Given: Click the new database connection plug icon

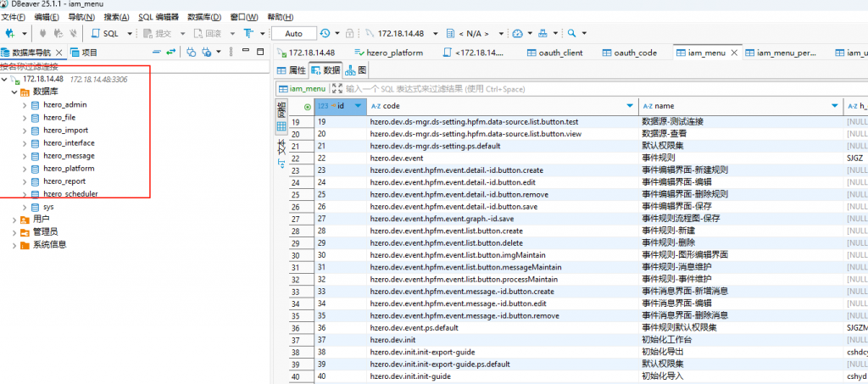Looking at the screenshot, I should click(x=10, y=34).
